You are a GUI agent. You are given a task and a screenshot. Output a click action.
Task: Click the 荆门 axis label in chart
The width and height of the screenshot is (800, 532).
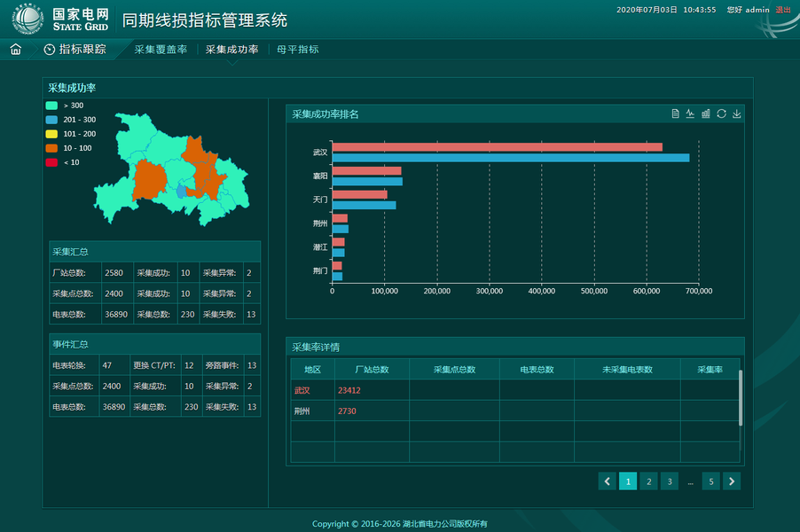[320, 270]
